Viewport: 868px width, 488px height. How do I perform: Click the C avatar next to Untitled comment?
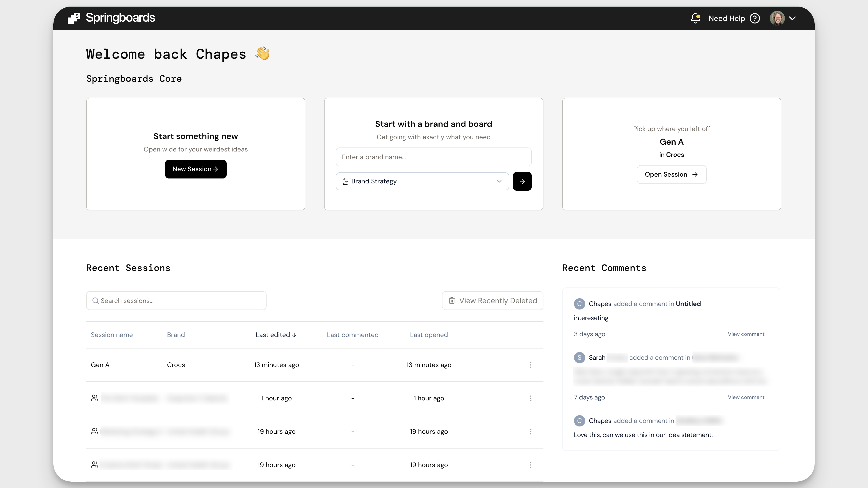(x=579, y=304)
